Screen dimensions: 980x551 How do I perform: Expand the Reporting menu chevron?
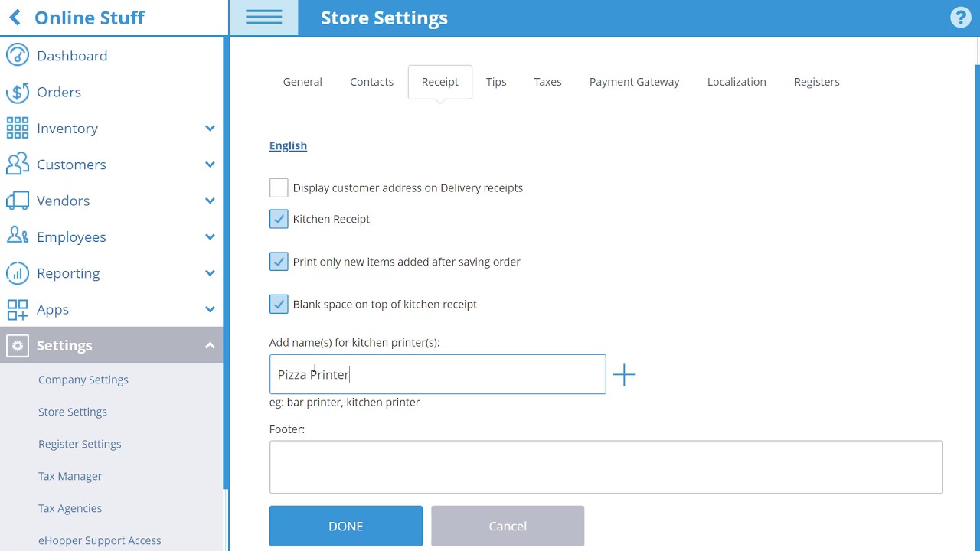pos(210,272)
